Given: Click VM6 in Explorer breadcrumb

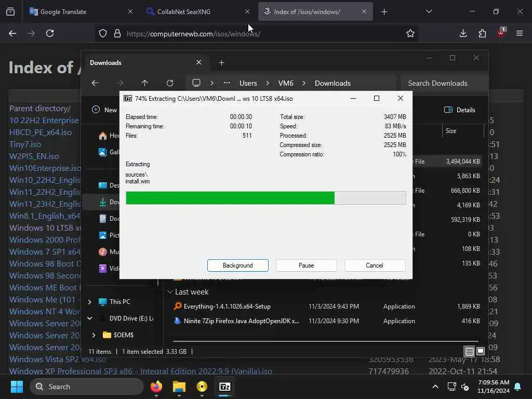Looking at the screenshot, I should (286, 83).
